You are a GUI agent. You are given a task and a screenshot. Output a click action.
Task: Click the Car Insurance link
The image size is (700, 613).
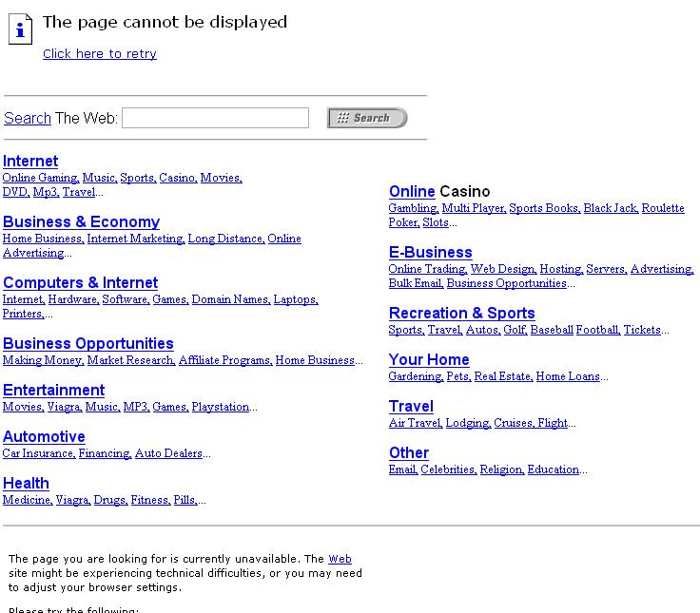[38, 454]
